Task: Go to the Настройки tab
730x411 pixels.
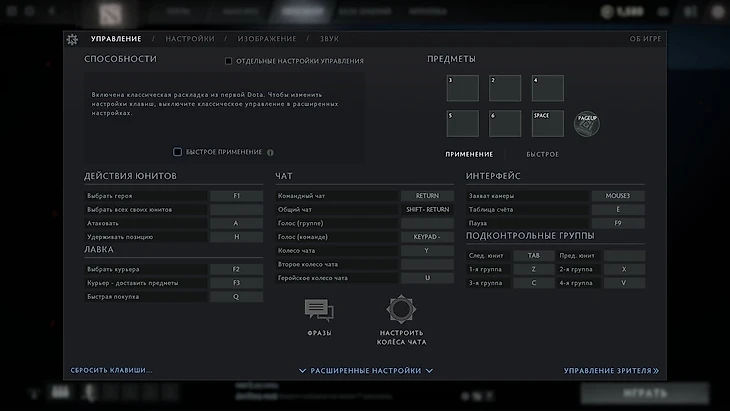Action: click(x=190, y=39)
